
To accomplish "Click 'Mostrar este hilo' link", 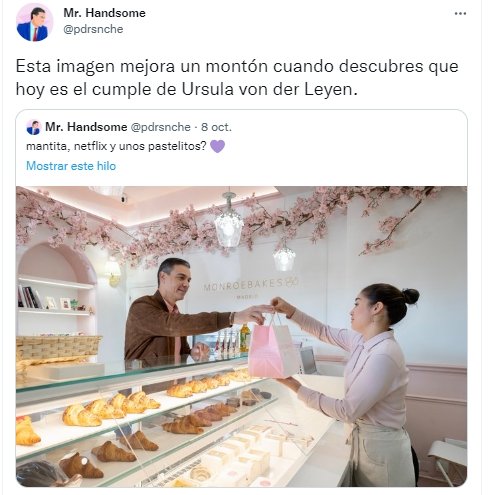I will click(71, 166).
